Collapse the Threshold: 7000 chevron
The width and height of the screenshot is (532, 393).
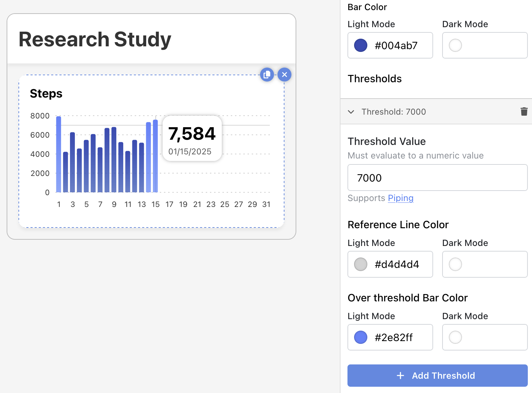[x=351, y=112]
